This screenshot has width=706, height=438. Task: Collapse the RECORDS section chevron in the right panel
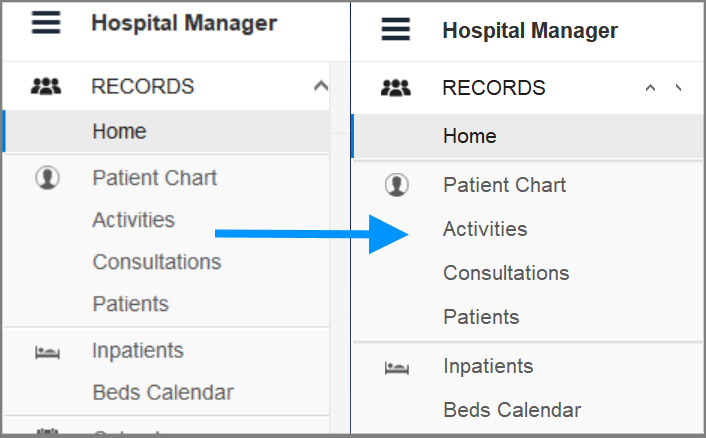click(x=651, y=88)
